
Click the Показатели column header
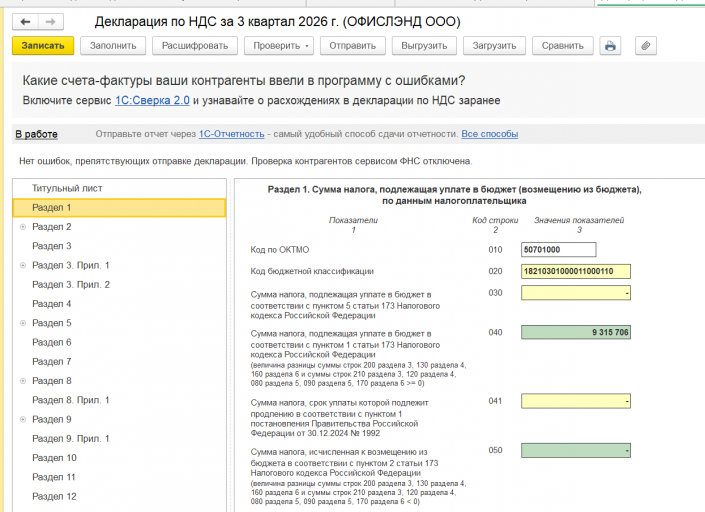[353, 220]
